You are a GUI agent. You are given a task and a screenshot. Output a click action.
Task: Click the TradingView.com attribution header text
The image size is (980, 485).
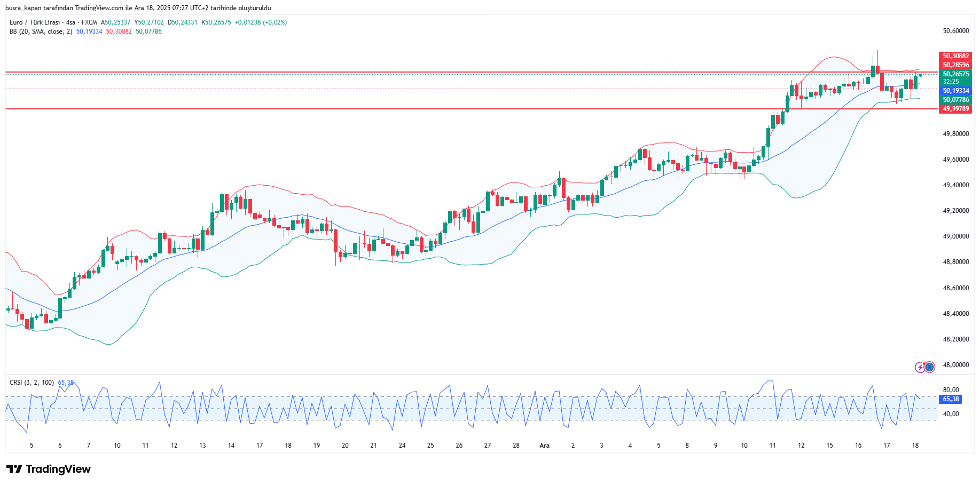tap(138, 8)
